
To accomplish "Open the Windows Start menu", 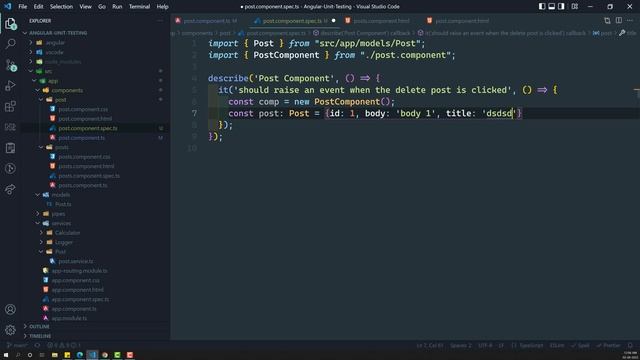I will (x=6, y=355).
